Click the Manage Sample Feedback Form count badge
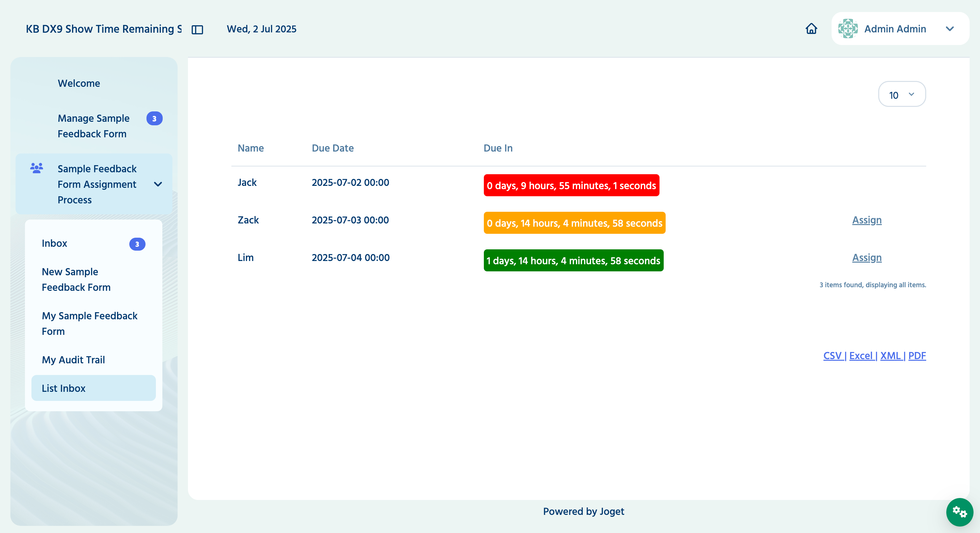Viewport: 980px width, 533px height. pyautogui.click(x=154, y=119)
